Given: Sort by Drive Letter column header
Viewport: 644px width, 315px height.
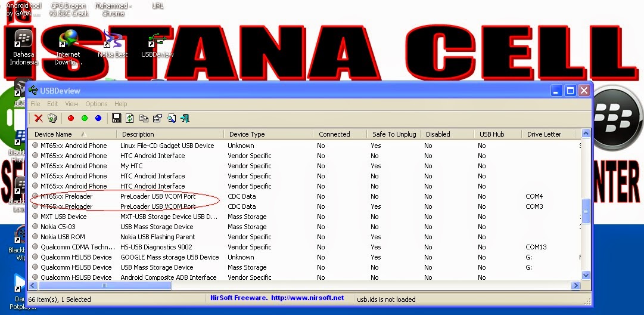Looking at the screenshot, I should point(549,134).
